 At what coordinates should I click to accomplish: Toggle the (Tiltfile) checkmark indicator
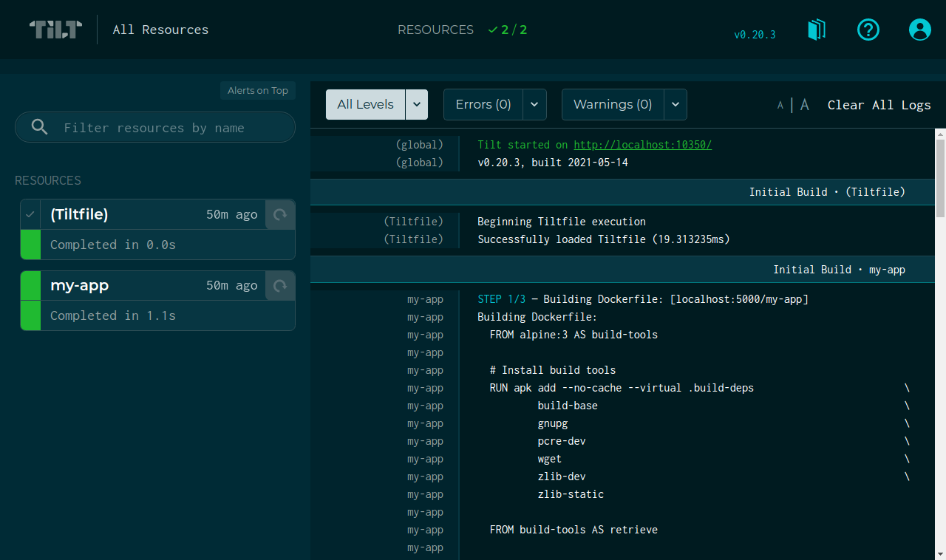(x=30, y=214)
